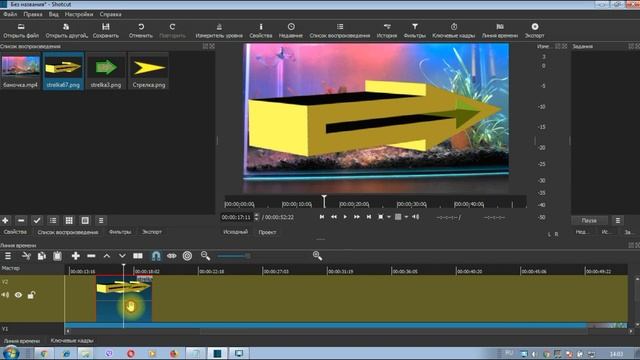Open playlist hamburger menu
640x360 pixels.
pos(101,220)
